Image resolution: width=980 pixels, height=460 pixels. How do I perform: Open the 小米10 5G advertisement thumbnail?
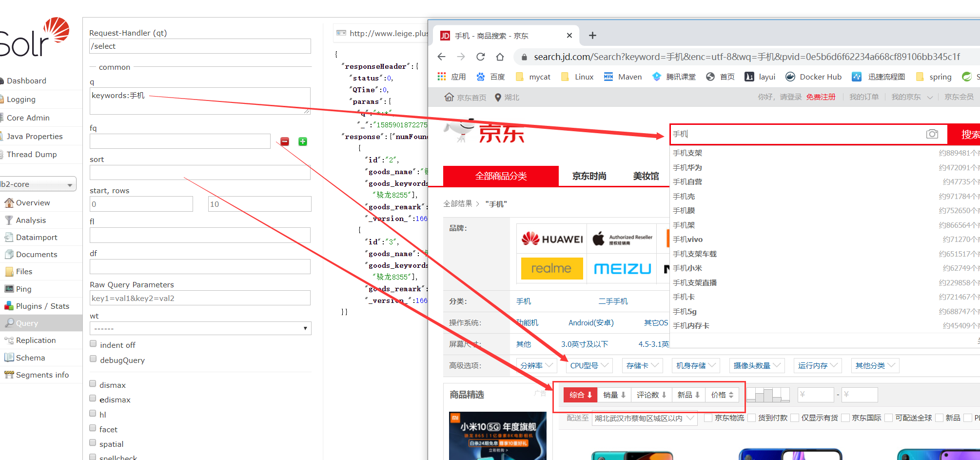click(498, 436)
